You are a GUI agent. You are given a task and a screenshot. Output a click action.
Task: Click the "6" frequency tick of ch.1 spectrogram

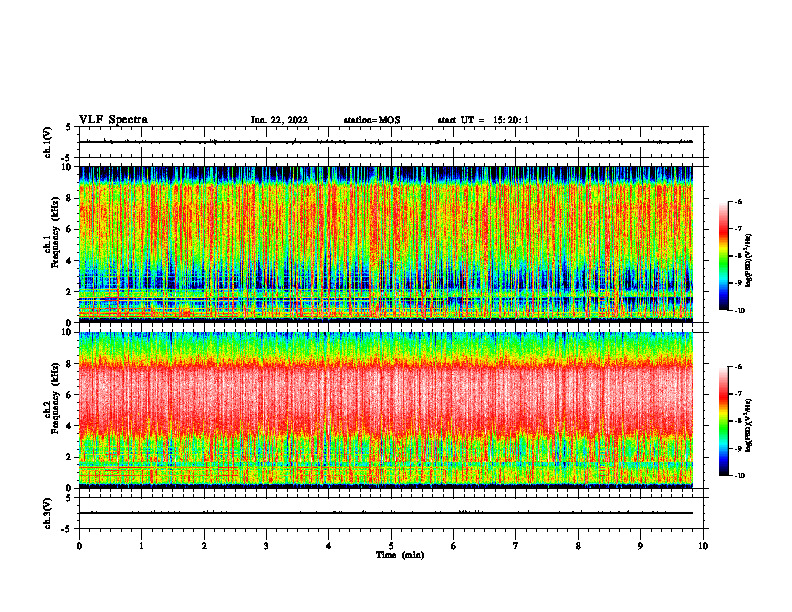pos(69,230)
